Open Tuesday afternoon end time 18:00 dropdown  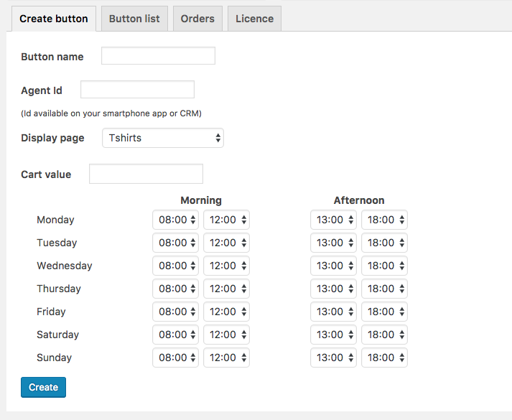pos(384,243)
